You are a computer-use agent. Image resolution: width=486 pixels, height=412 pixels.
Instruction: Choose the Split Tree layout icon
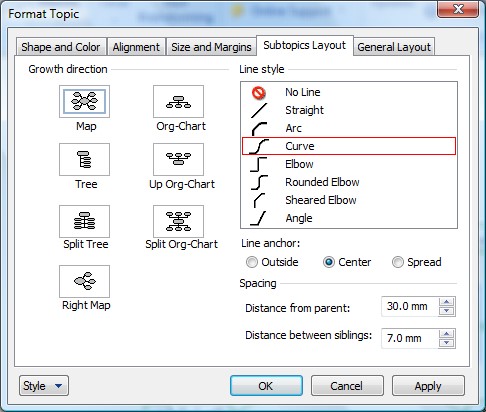click(x=84, y=221)
